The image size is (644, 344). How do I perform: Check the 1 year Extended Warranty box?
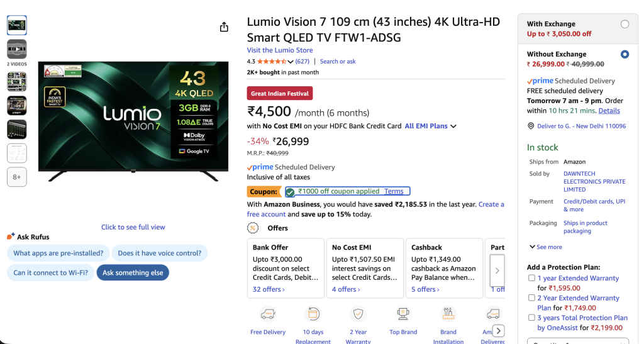[532, 278]
